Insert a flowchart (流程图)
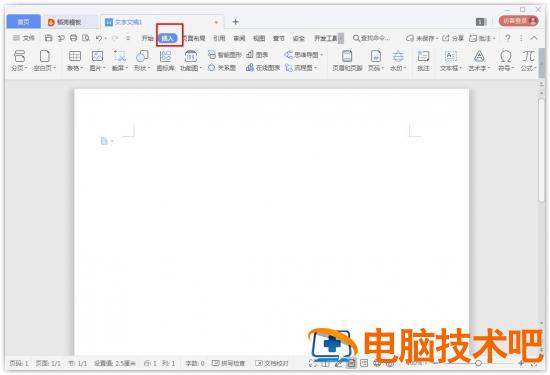This screenshot has height=375, width=550. click(301, 67)
